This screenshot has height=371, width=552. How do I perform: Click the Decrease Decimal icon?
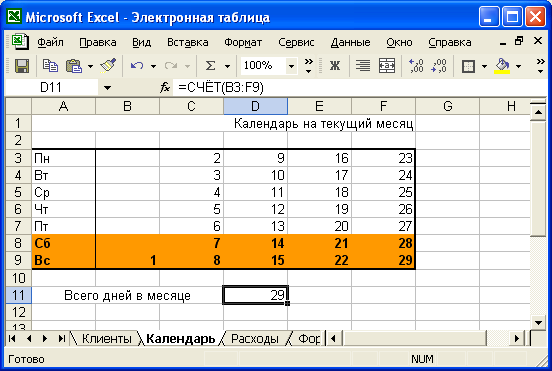pyautogui.click(x=439, y=66)
